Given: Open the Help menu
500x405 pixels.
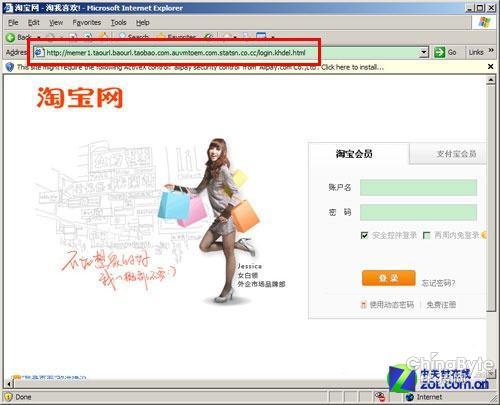Looking at the screenshot, I should (x=143, y=23).
